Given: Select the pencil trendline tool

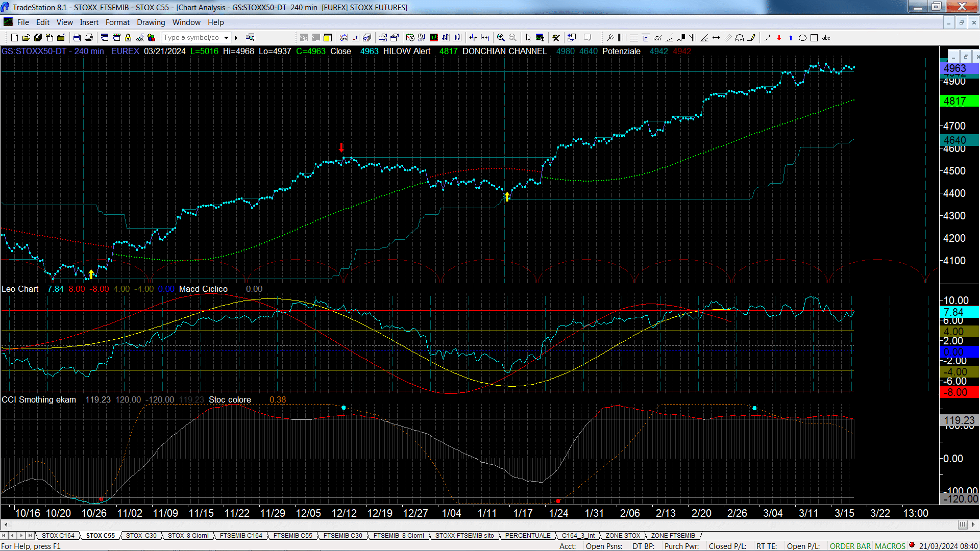Looking at the screenshot, I should 751,38.
